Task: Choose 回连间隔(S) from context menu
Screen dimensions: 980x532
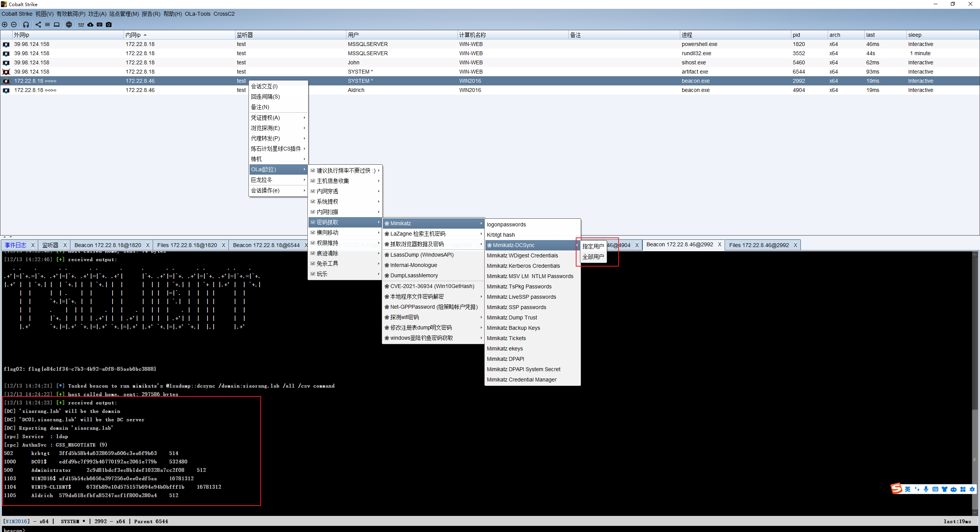Action: point(278,97)
